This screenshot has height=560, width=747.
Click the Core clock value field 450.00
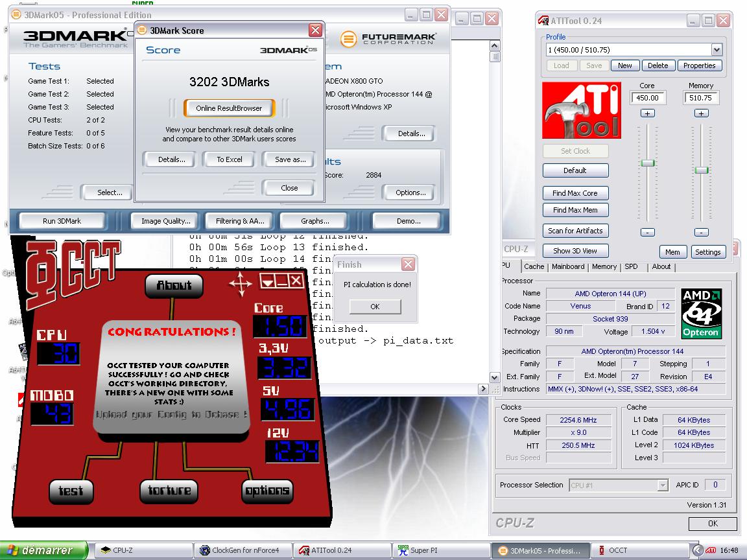(647, 98)
